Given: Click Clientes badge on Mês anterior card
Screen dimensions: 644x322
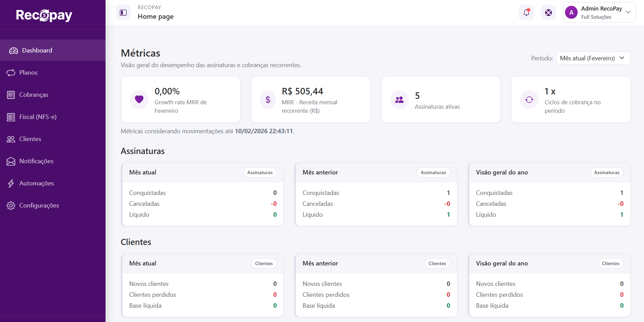Looking at the screenshot, I should click(437, 263).
